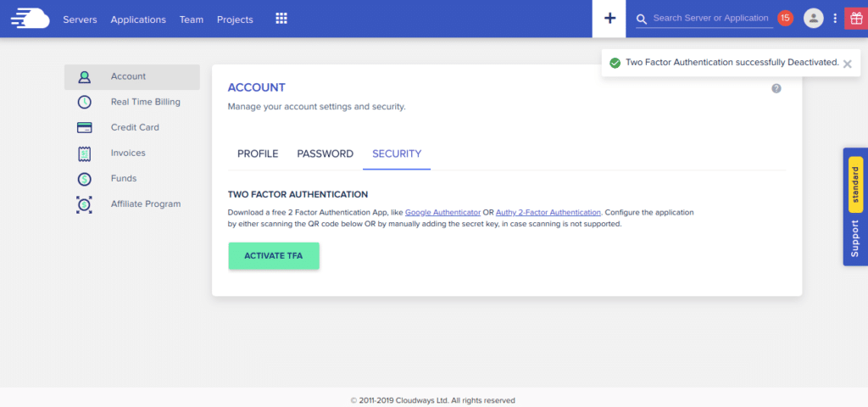This screenshot has width=868, height=407.
Task: Open the three-dot options menu
Action: [835, 19]
